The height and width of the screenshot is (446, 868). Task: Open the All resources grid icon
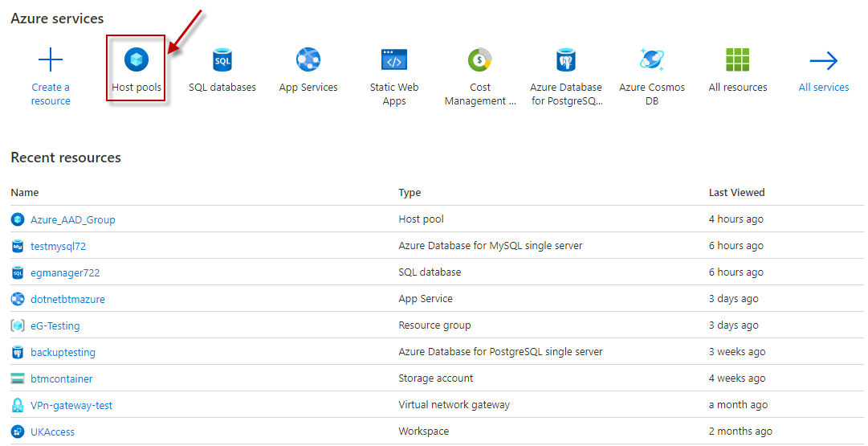click(x=737, y=59)
